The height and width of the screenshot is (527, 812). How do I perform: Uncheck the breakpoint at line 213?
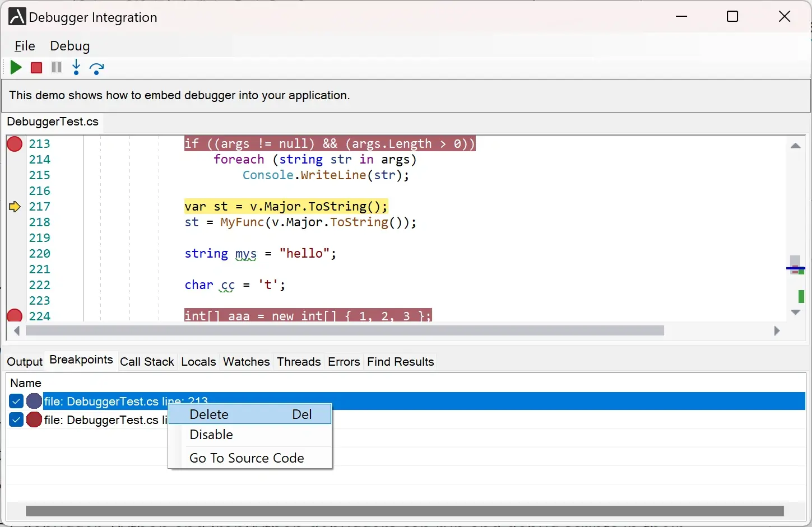point(16,401)
